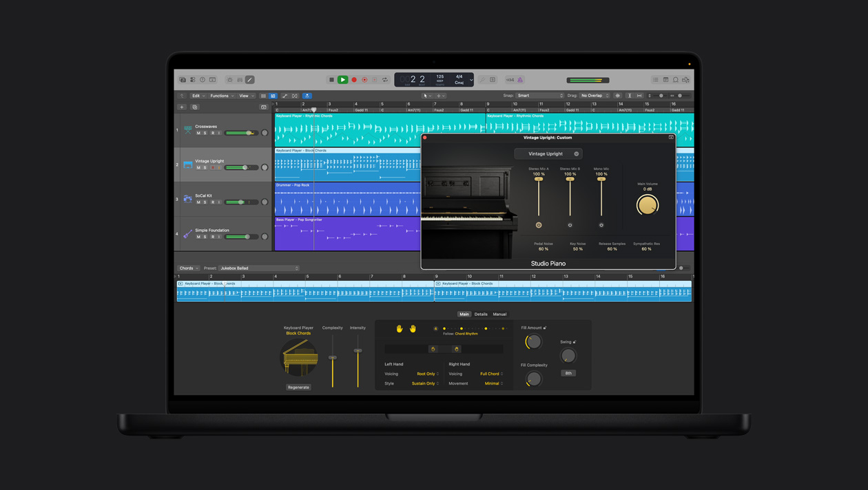Viewport: 868px width, 490px height.
Task: Open the List Editors icon at top right
Action: pyautogui.click(x=656, y=80)
